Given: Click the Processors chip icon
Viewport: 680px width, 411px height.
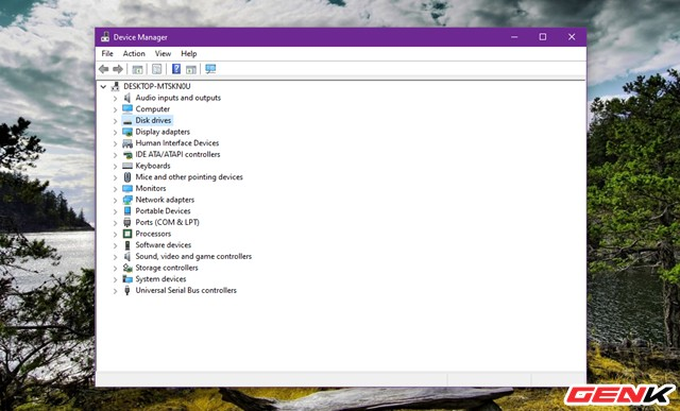Looking at the screenshot, I should coord(127,234).
